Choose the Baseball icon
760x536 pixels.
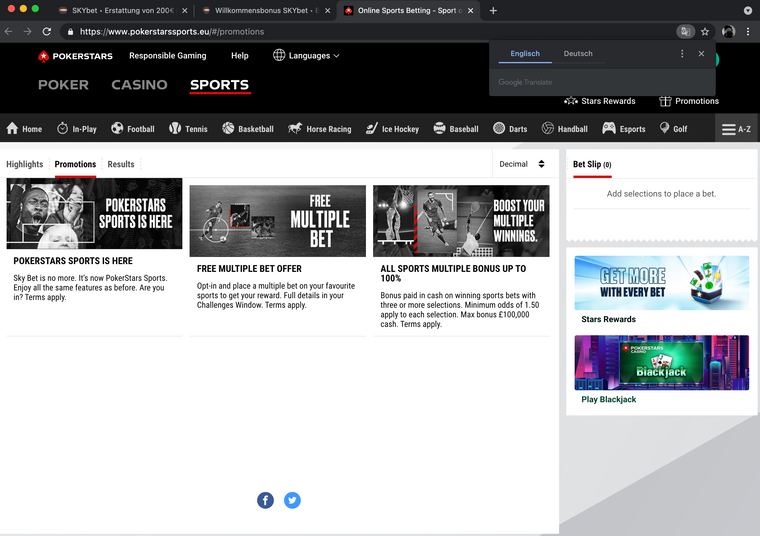pyautogui.click(x=439, y=128)
